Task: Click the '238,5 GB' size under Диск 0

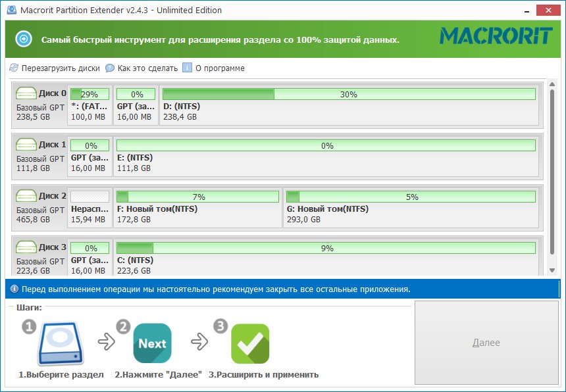Action: point(33,117)
